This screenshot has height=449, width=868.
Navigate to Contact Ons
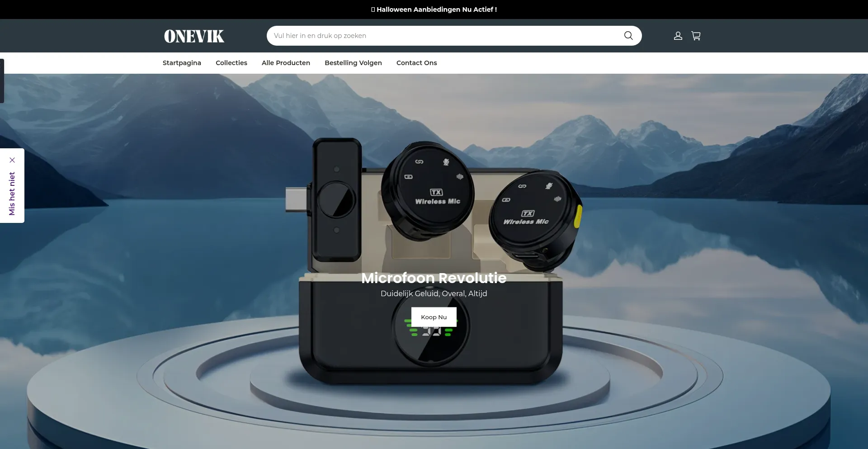click(416, 63)
